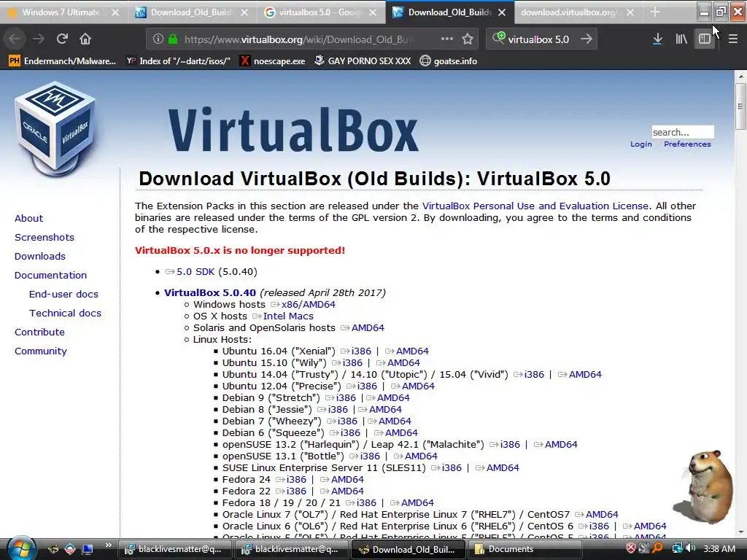
Task: Click the VirtualBox 5.0.40 heading link
Action: pos(210,292)
